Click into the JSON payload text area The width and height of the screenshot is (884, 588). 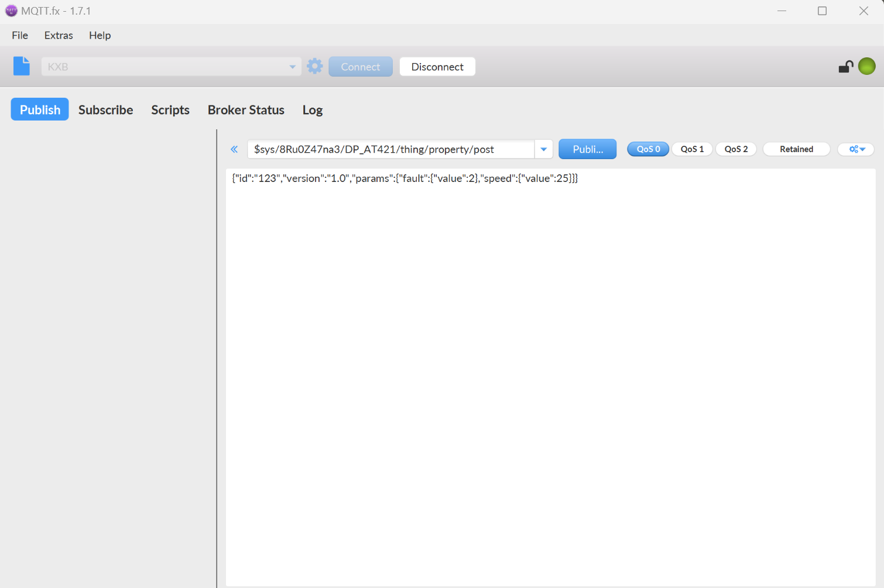550,377
